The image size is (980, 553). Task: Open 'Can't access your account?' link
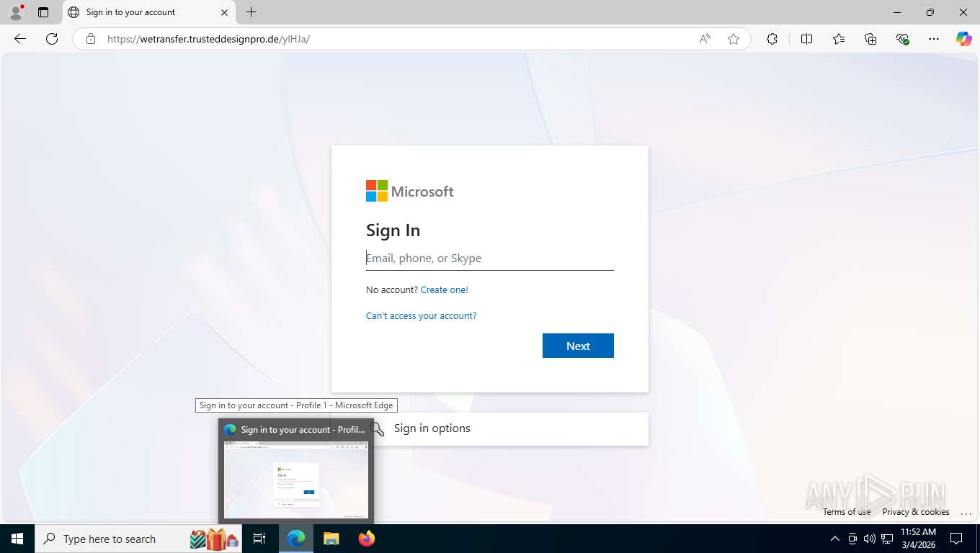tap(422, 315)
